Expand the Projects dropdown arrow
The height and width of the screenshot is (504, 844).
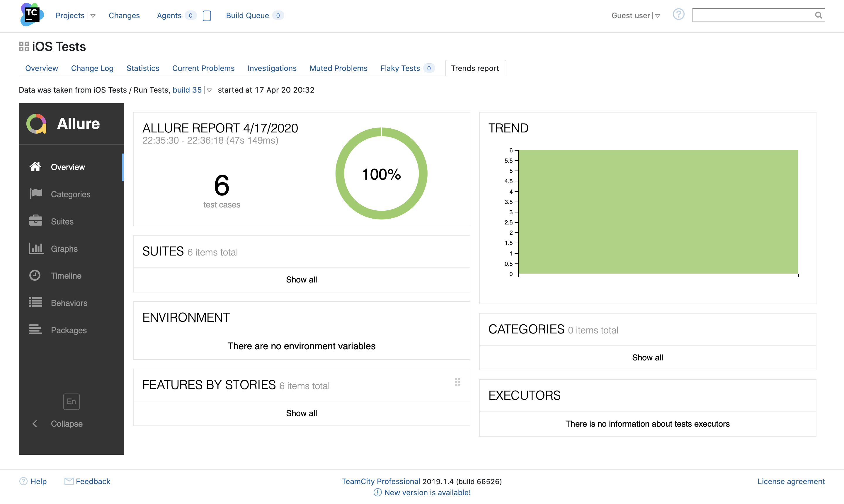tap(93, 16)
